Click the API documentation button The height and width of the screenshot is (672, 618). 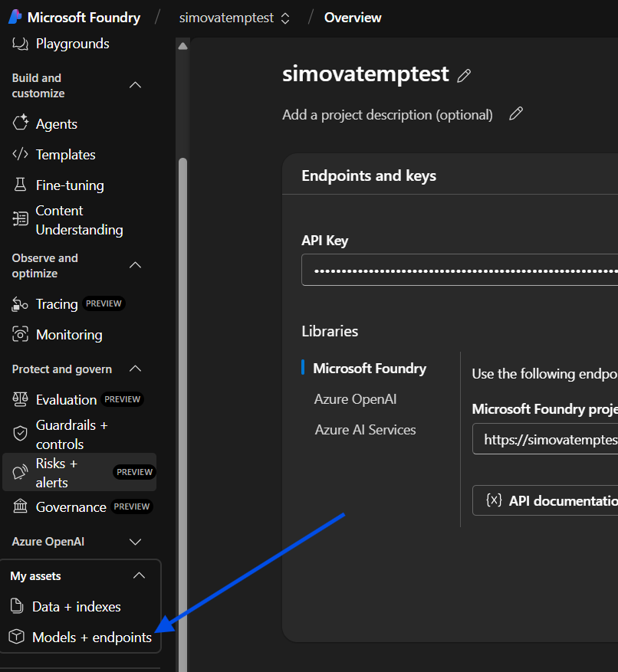pos(545,500)
